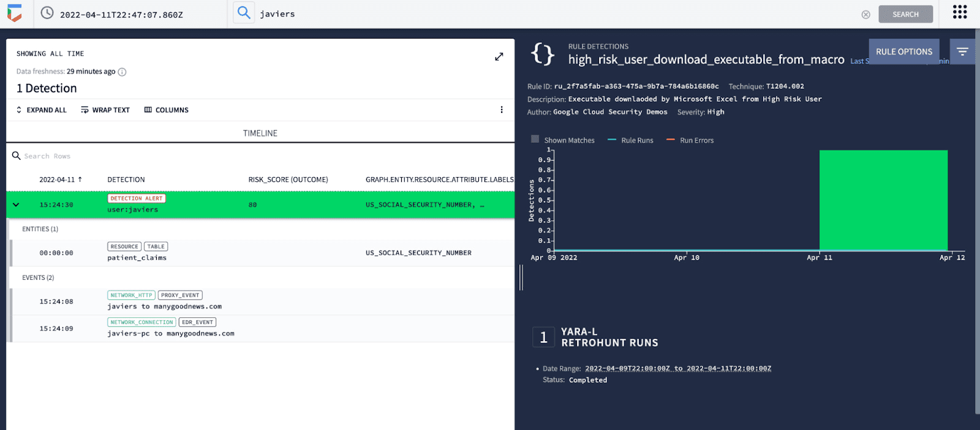Click the DETECTION column header
Image resolution: width=980 pixels, height=430 pixels.
tap(126, 179)
